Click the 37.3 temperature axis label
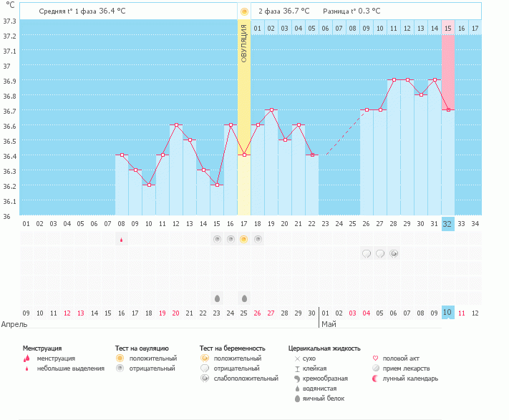The height and width of the screenshot is (420, 509). point(9,21)
